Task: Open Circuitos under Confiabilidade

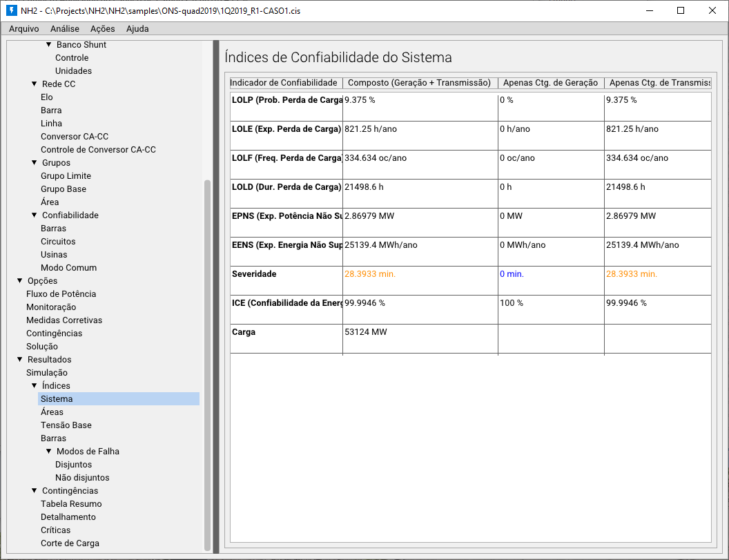Action: (x=58, y=242)
